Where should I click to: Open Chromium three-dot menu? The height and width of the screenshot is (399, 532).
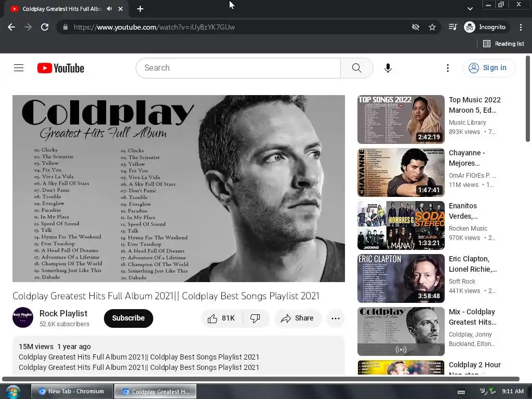[521, 27]
